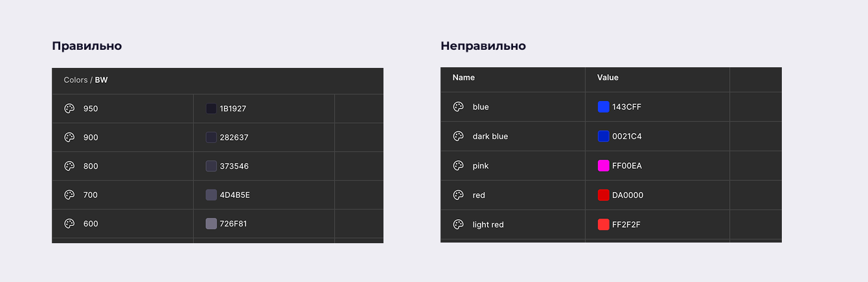Image resolution: width=868 pixels, height=282 pixels.
Task: Select the 800 variable name
Action: pyautogui.click(x=91, y=166)
